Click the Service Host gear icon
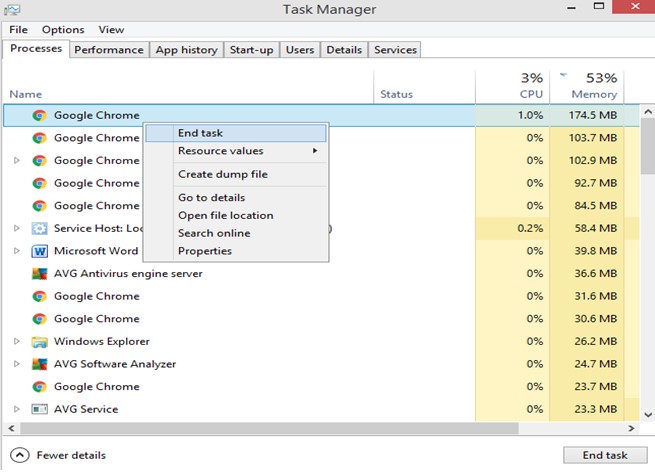 coord(39,228)
